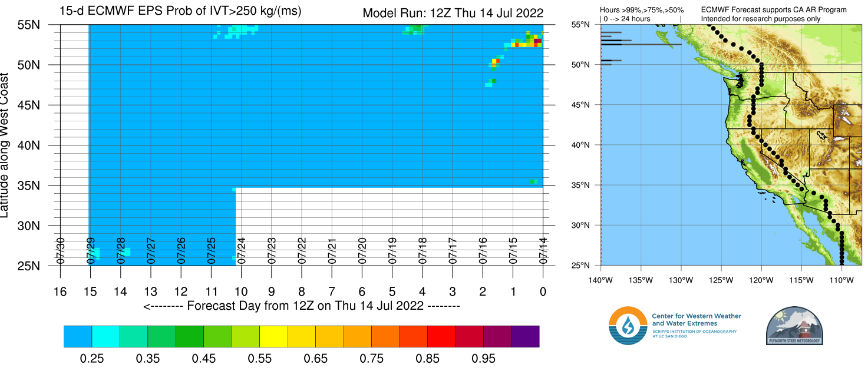Pick the purple last swatch on color bar
Screen dimensions: 868x371
coord(525,336)
